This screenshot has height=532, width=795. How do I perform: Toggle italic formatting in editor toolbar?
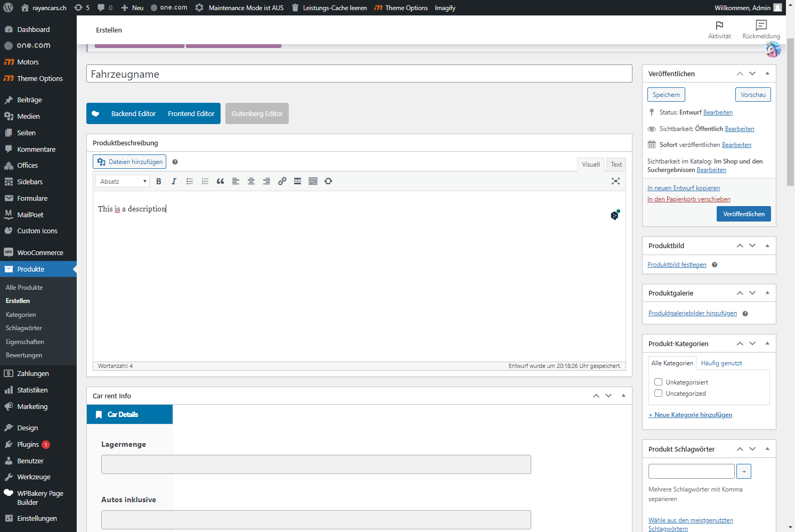[x=174, y=181]
